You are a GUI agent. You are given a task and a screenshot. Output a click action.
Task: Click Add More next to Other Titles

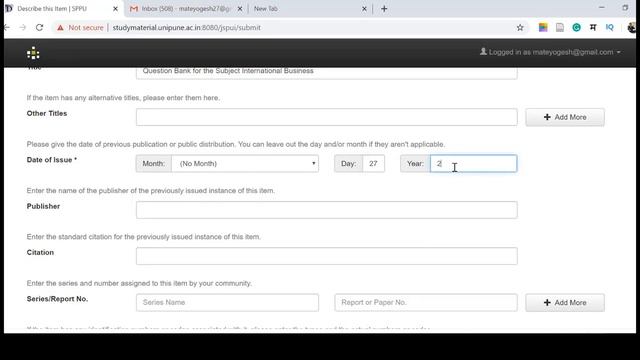[565, 117]
